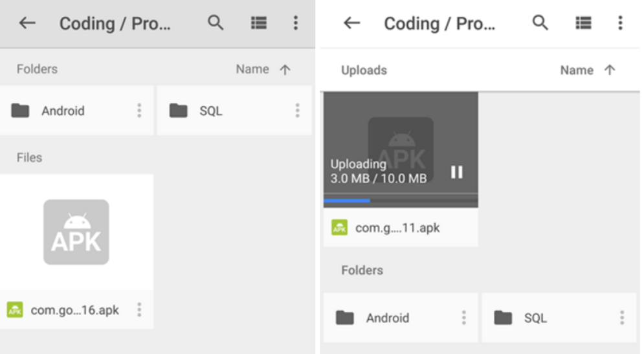Change sorting via Name label in left panel
Screen dimensions: 644x354
[x=252, y=69]
